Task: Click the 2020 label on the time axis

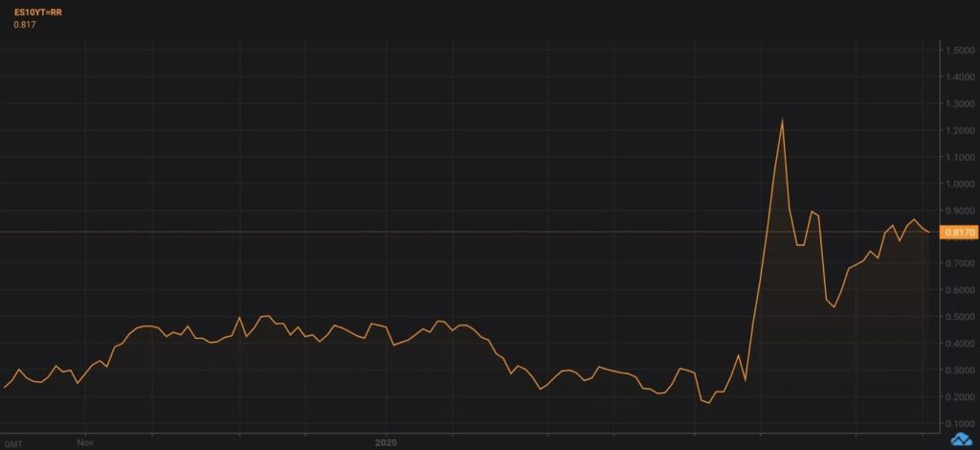Action: point(387,442)
